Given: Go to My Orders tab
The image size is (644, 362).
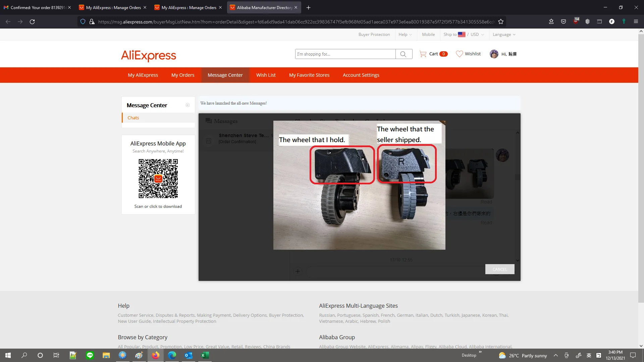Looking at the screenshot, I should [183, 75].
